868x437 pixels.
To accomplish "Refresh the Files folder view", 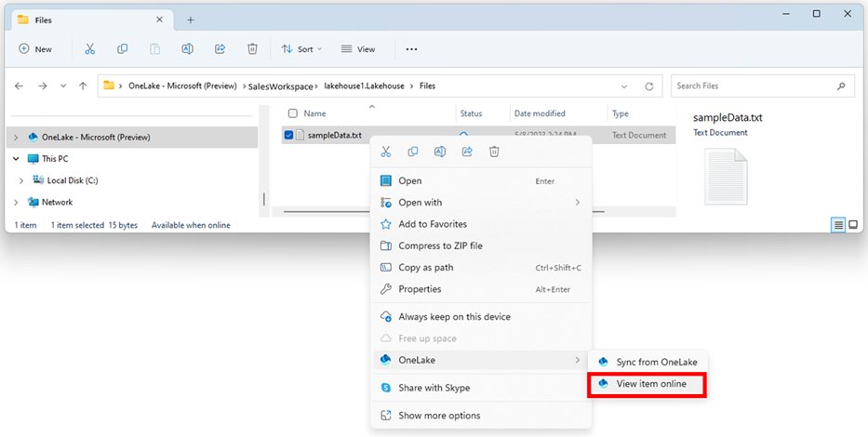I will pyautogui.click(x=649, y=86).
